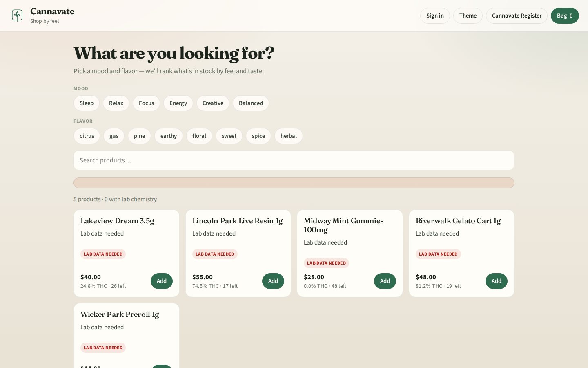The width and height of the screenshot is (588, 368).
Task: Click Lab Data Needed badge on Lakeview Dream
Action: (103, 254)
